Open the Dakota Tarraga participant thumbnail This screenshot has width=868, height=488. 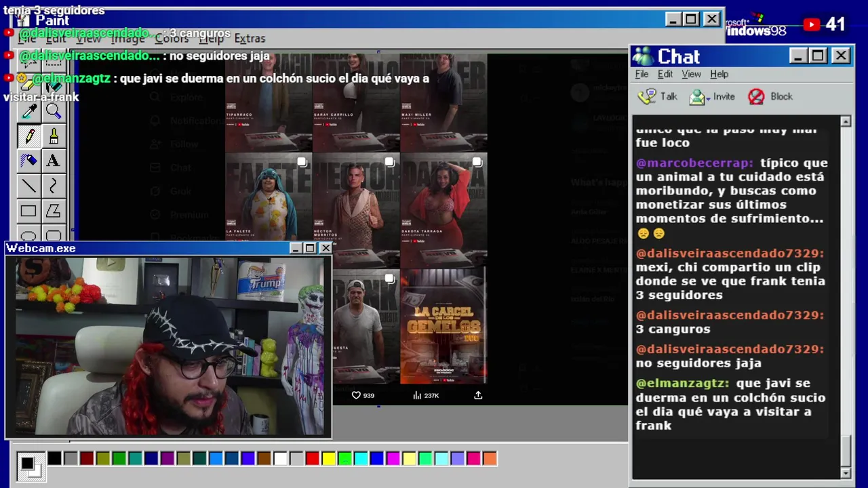click(x=443, y=210)
